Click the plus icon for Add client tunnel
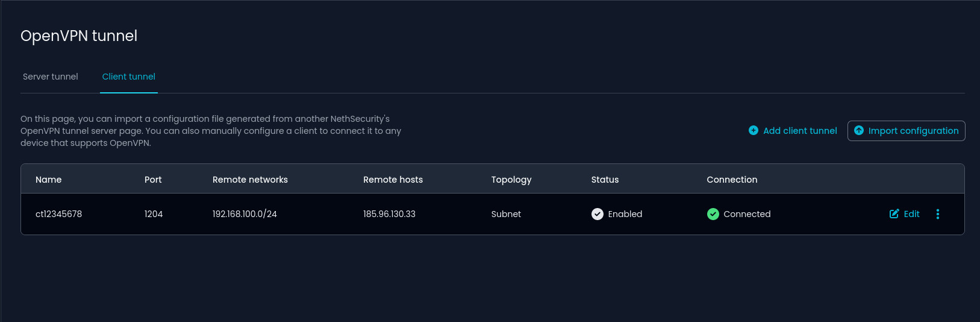 point(754,130)
